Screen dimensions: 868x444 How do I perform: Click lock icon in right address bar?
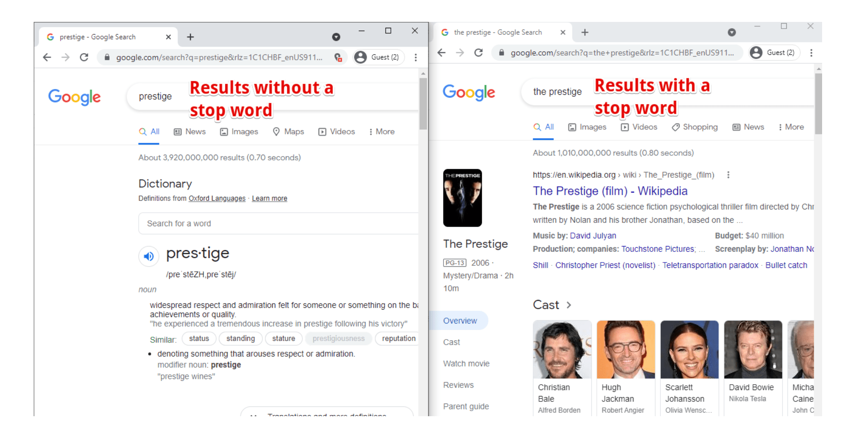(501, 53)
